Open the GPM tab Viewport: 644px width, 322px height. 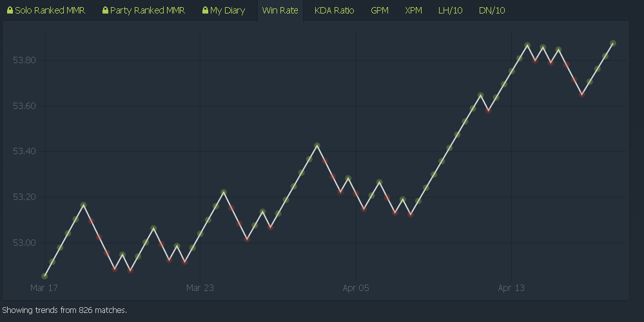coord(380,10)
